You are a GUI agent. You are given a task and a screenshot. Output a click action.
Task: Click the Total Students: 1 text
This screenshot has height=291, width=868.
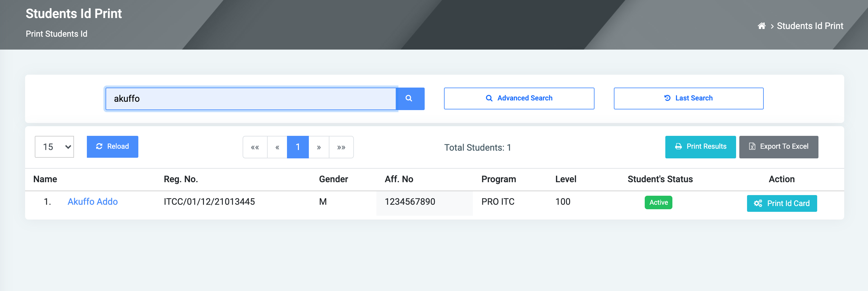pyautogui.click(x=477, y=147)
